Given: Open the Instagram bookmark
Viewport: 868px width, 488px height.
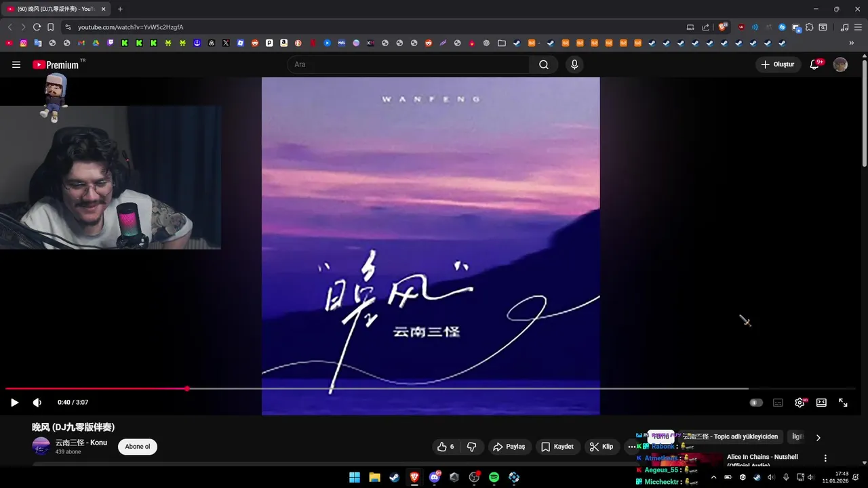Looking at the screenshot, I should pyautogui.click(x=24, y=43).
